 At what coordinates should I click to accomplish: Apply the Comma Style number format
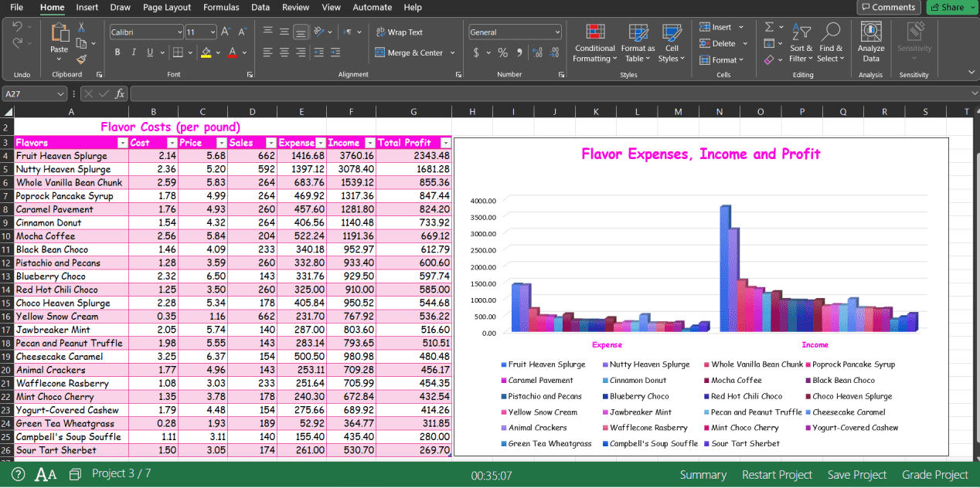(519, 53)
